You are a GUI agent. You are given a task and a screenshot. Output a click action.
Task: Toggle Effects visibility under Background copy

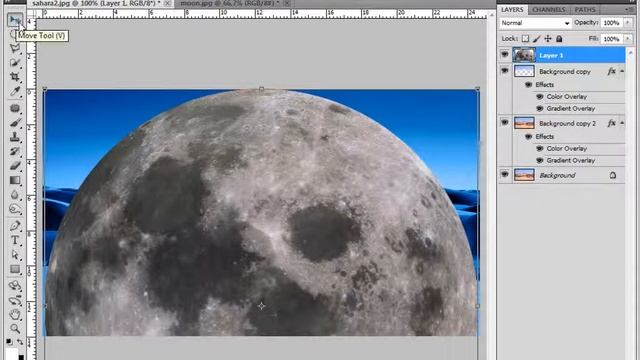tap(528, 84)
